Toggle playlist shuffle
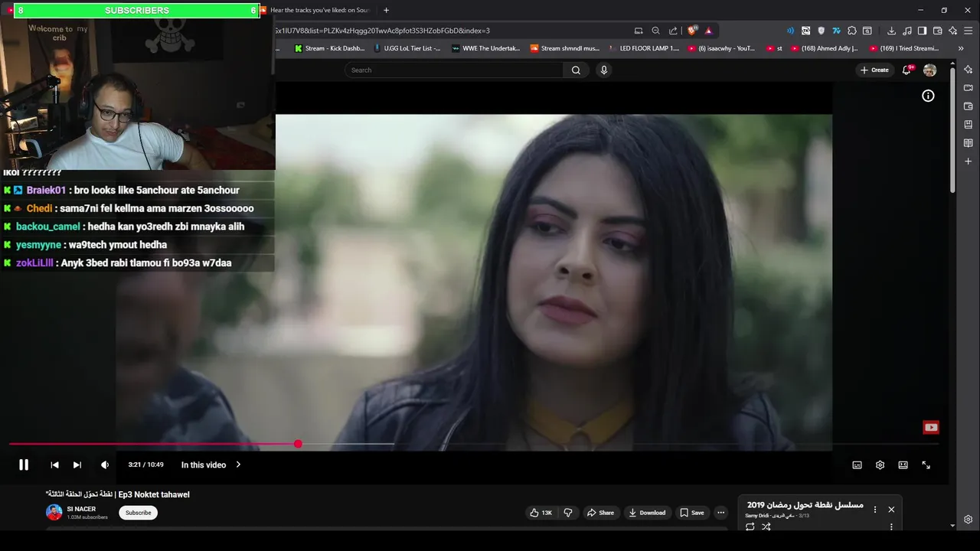The width and height of the screenshot is (980, 551). [766, 527]
